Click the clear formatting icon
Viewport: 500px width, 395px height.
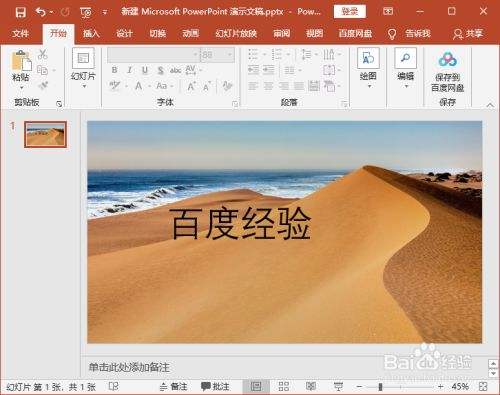coord(227,86)
